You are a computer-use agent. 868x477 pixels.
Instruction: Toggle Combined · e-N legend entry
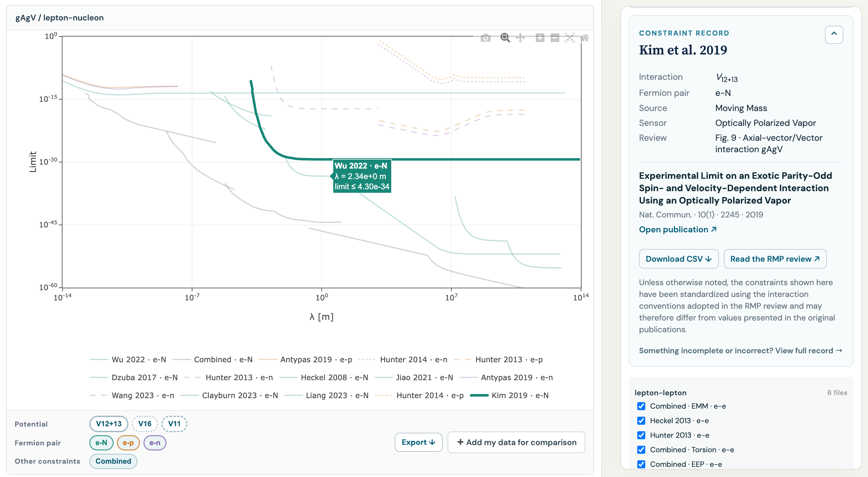tap(213, 359)
